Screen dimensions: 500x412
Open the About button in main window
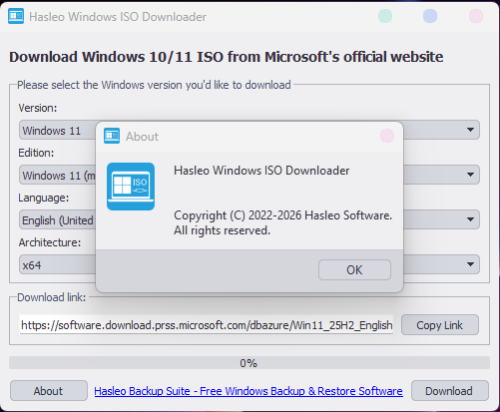[x=49, y=391]
